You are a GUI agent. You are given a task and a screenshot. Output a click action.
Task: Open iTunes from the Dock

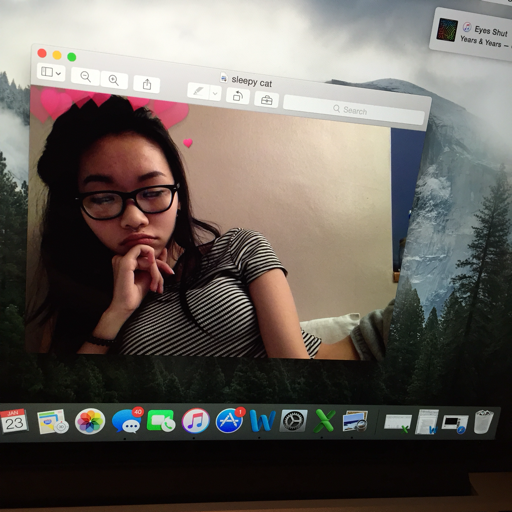click(x=196, y=421)
